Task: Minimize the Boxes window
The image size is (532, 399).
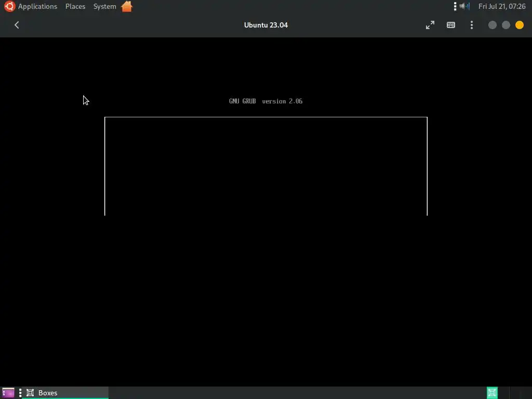Action: click(x=493, y=25)
